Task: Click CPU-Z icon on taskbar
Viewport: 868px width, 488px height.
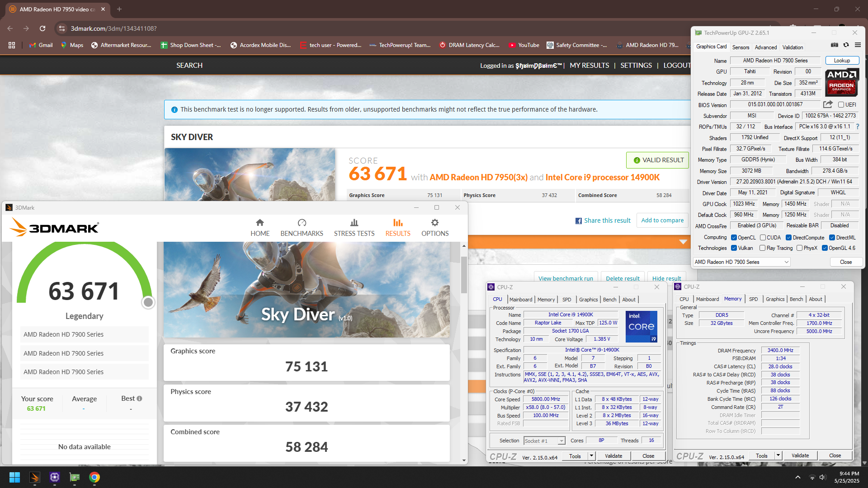Action: (x=55, y=477)
